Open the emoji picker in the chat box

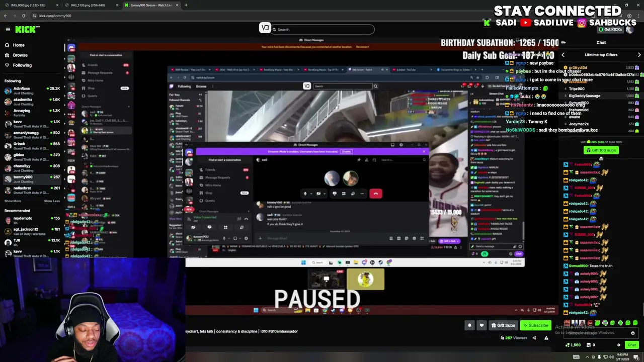point(633,333)
